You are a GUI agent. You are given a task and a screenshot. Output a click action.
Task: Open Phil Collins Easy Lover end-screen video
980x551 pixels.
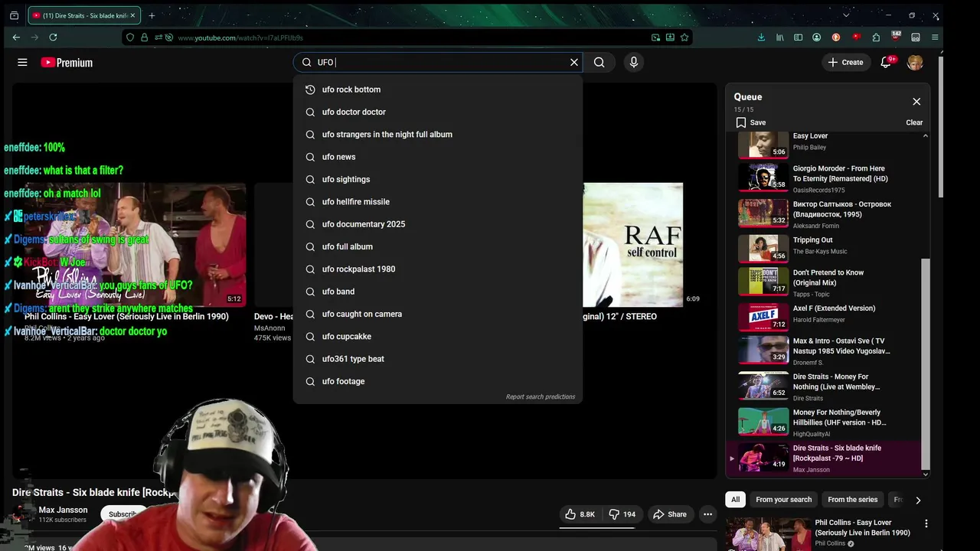coord(135,244)
